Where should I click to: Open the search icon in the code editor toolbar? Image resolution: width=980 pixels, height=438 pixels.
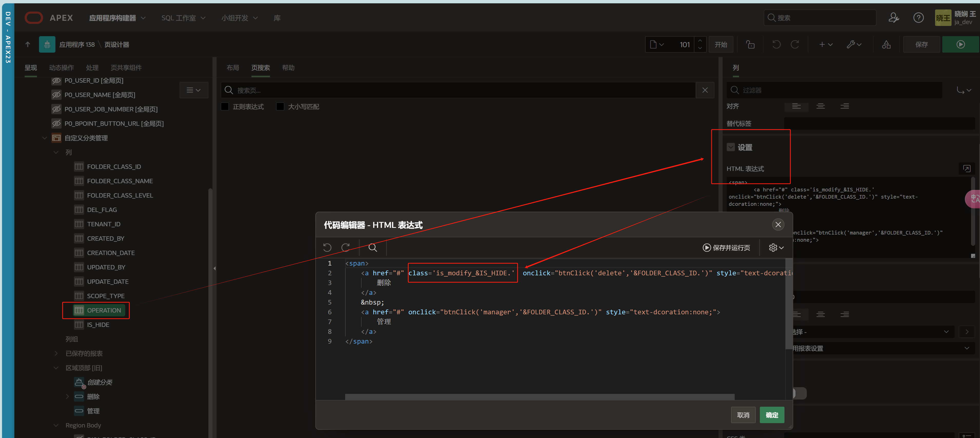click(372, 248)
